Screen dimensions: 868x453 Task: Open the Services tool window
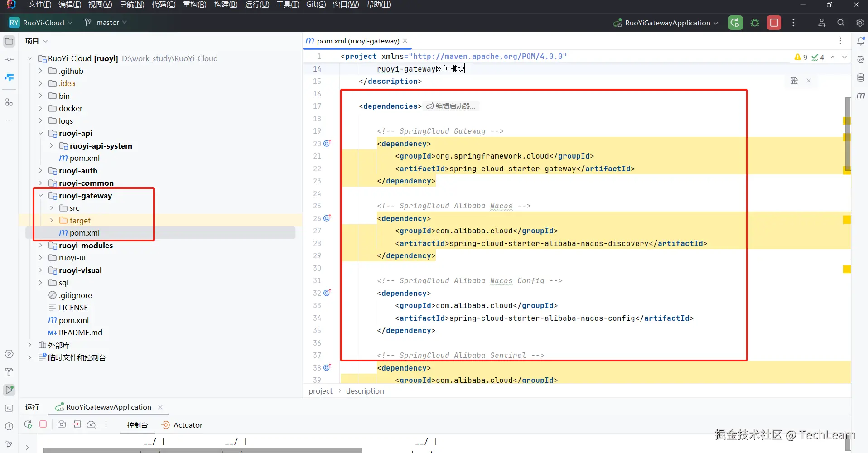(x=9, y=354)
